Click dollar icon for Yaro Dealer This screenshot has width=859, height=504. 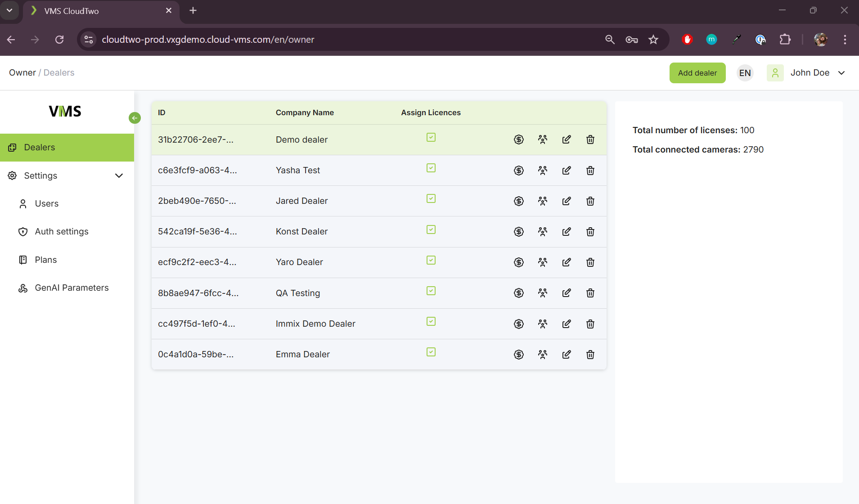[x=519, y=262]
